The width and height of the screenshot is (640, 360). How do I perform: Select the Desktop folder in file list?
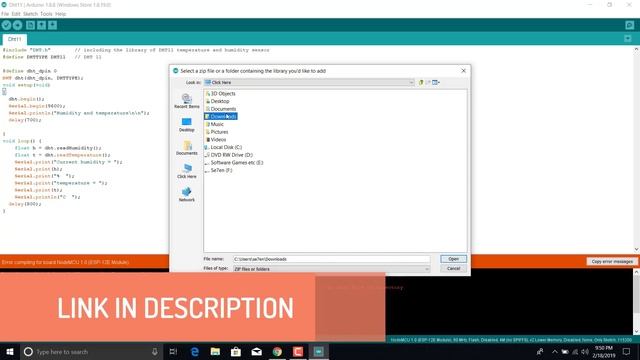pyautogui.click(x=217, y=101)
